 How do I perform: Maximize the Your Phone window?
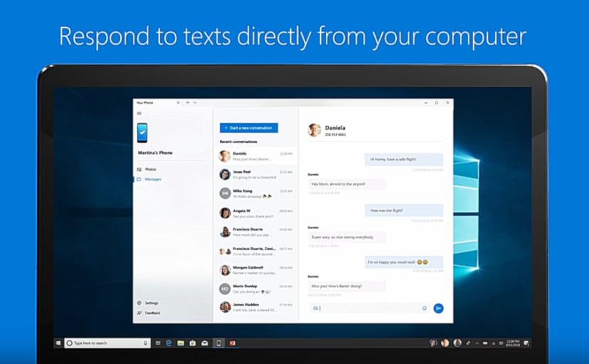[x=437, y=102]
